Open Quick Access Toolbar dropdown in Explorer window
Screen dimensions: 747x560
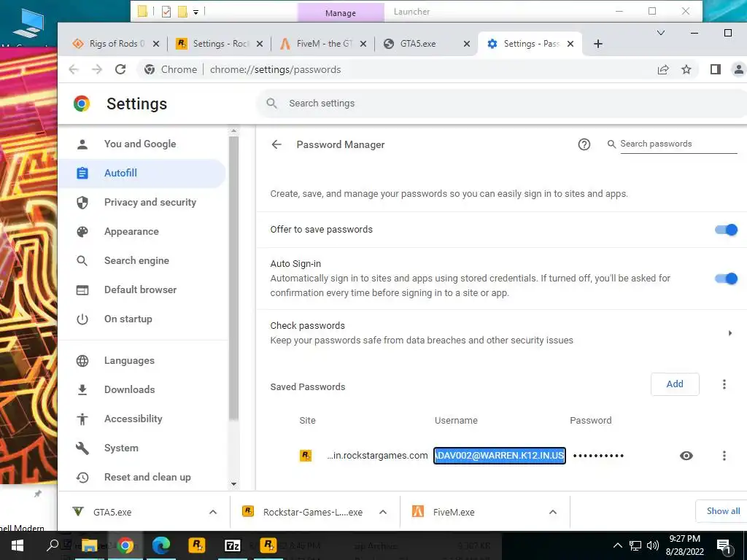196,12
